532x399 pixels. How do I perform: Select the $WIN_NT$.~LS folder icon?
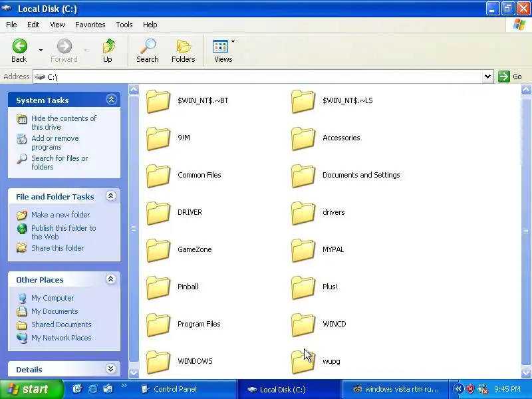click(x=303, y=101)
